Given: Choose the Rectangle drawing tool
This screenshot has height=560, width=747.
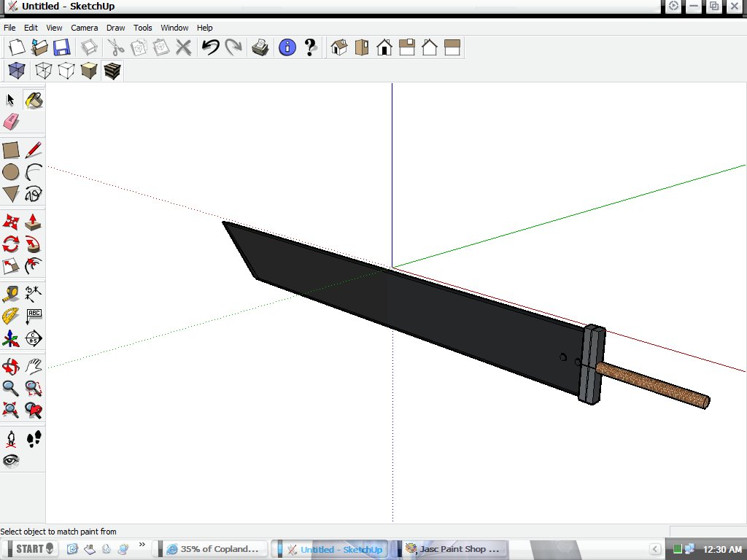Looking at the screenshot, I should click(x=11, y=151).
